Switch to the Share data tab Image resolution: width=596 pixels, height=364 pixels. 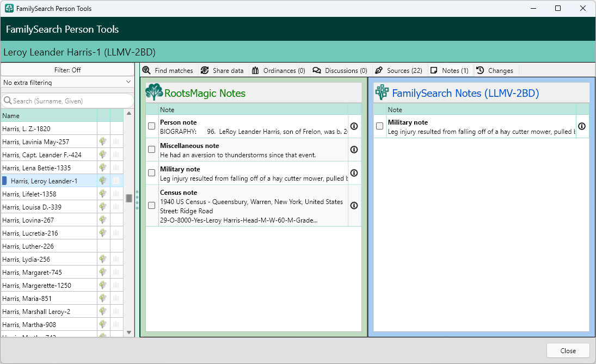click(x=223, y=71)
